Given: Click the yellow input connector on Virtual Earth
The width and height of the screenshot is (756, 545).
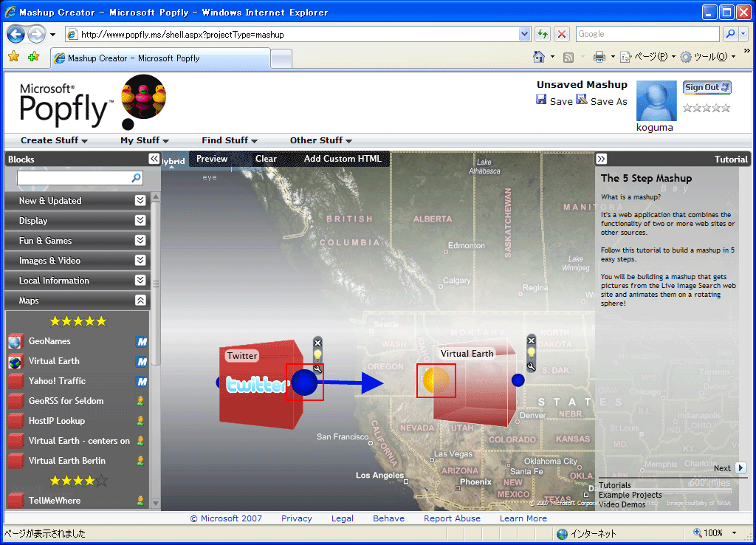Looking at the screenshot, I should click(x=436, y=380).
